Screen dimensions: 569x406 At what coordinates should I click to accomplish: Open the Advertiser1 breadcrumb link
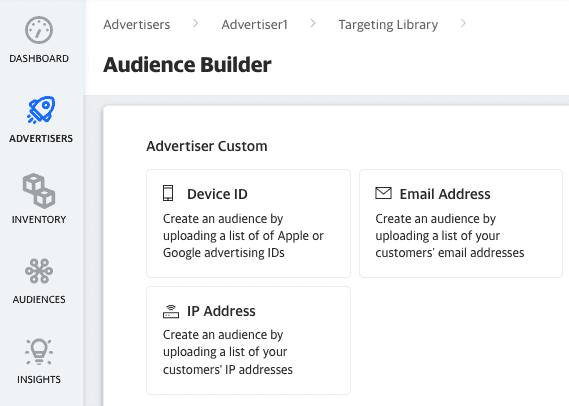(x=255, y=25)
